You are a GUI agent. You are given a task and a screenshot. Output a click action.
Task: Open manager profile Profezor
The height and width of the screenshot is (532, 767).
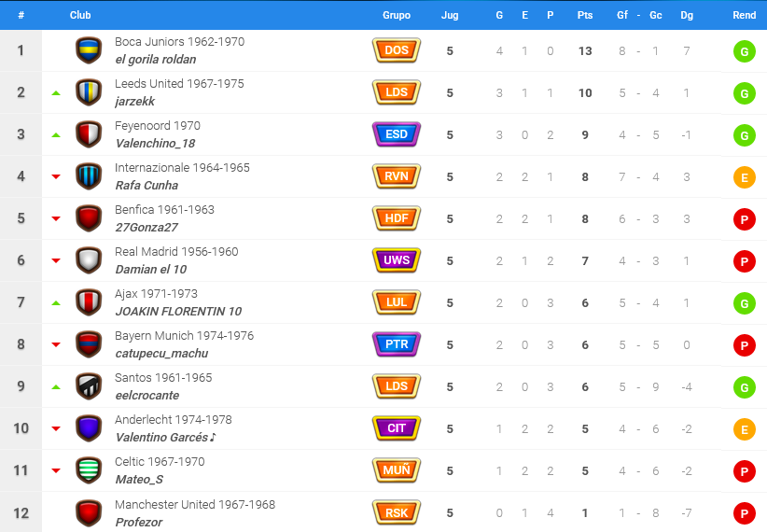[138, 523]
